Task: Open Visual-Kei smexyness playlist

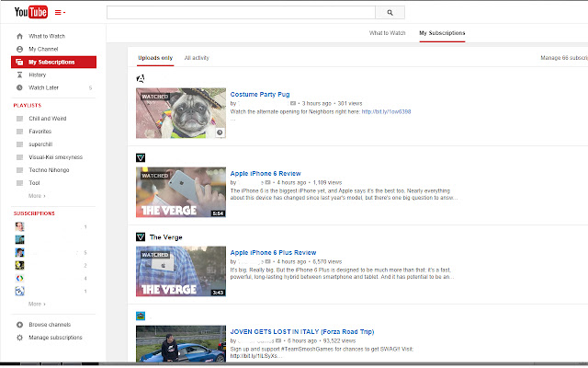Action: pos(55,157)
